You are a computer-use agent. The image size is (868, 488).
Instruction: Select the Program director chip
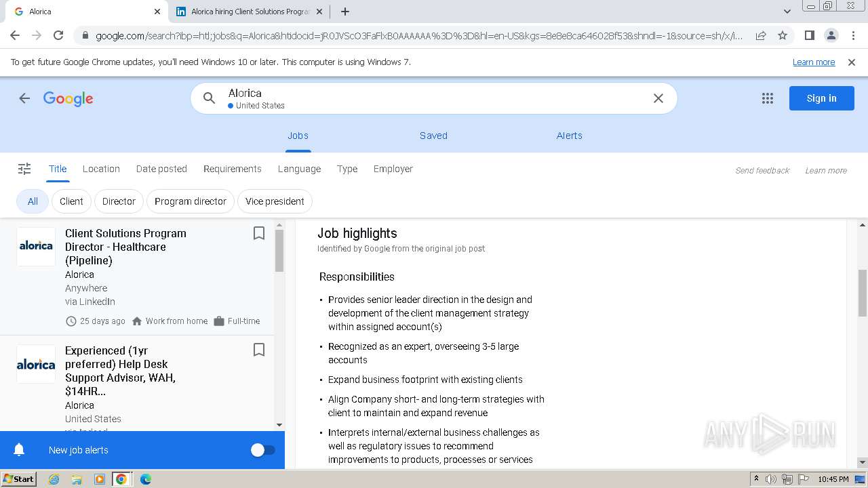tap(191, 201)
